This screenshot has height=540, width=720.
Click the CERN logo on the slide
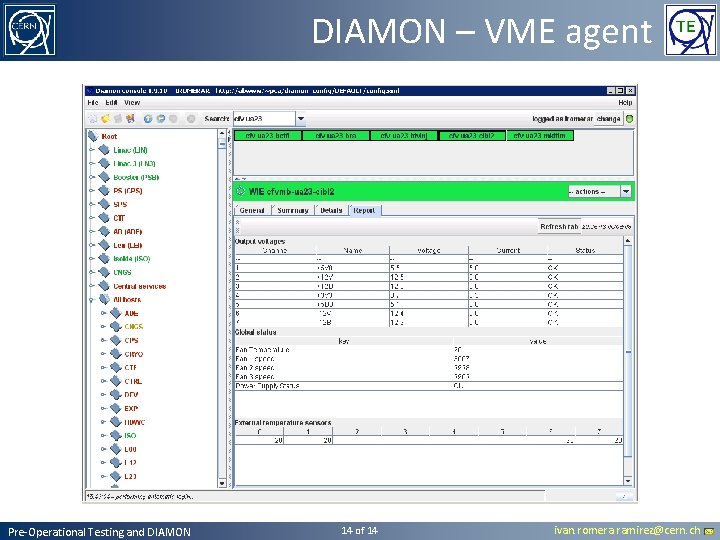[30, 30]
